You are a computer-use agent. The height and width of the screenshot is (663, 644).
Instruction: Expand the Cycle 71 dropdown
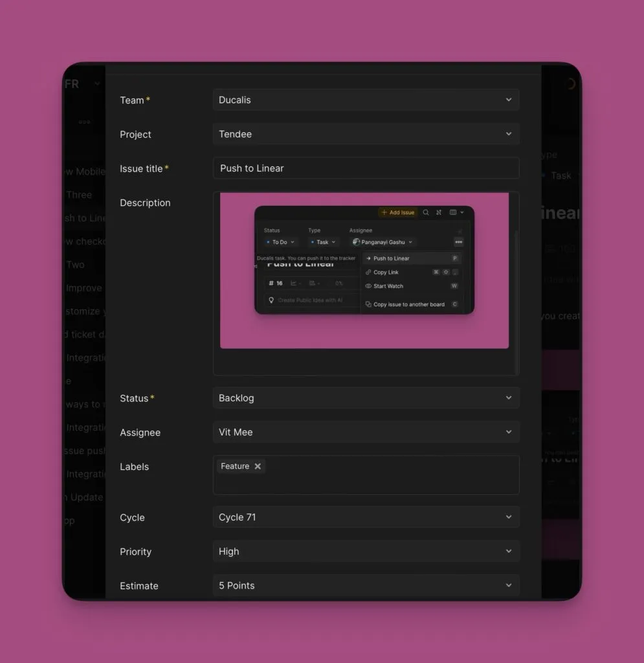tap(366, 517)
